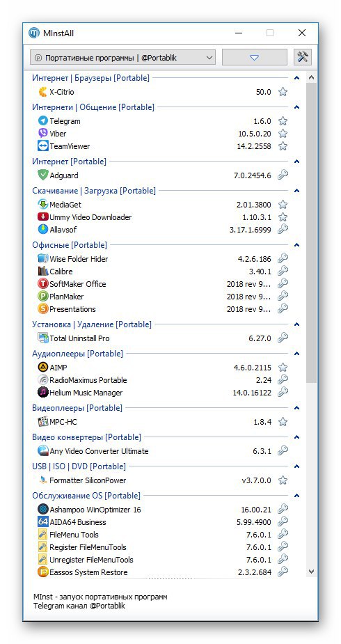The height and width of the screenshot is (644, 341).
Task: Click the Ummy Video Downloader icon
Action: tap(42, 217)
